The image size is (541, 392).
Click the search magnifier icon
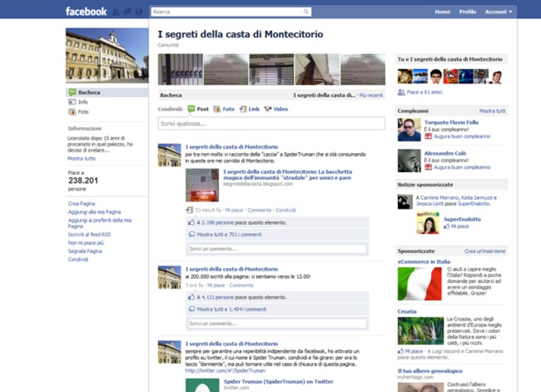pyautogui.click(x=306, y=12)
